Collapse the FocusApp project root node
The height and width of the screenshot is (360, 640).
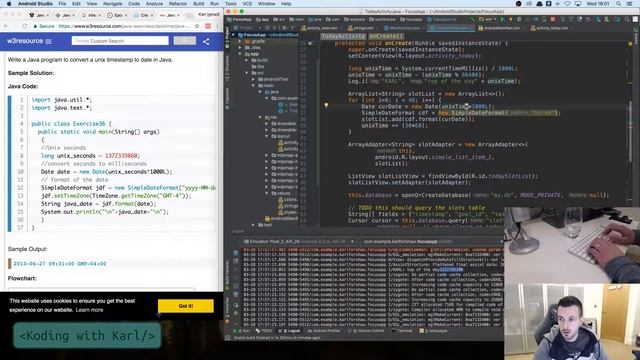click(233, 35)
